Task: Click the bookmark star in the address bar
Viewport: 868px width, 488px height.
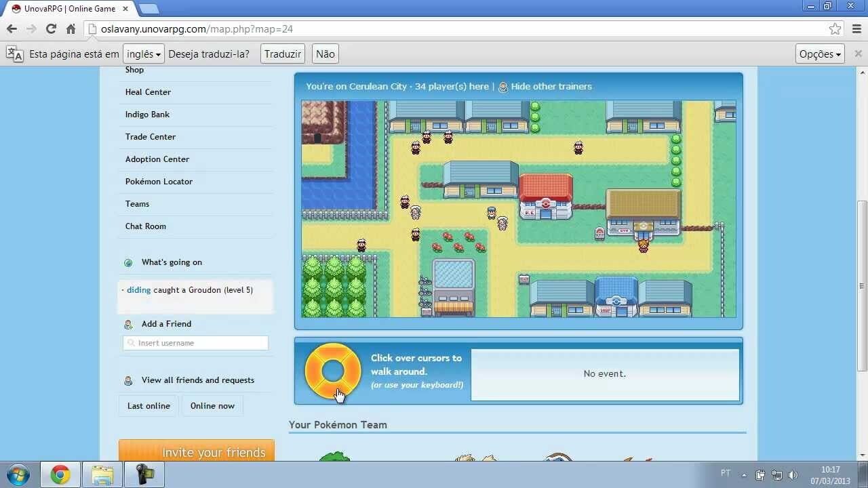Action: click(x=835, y=29)
